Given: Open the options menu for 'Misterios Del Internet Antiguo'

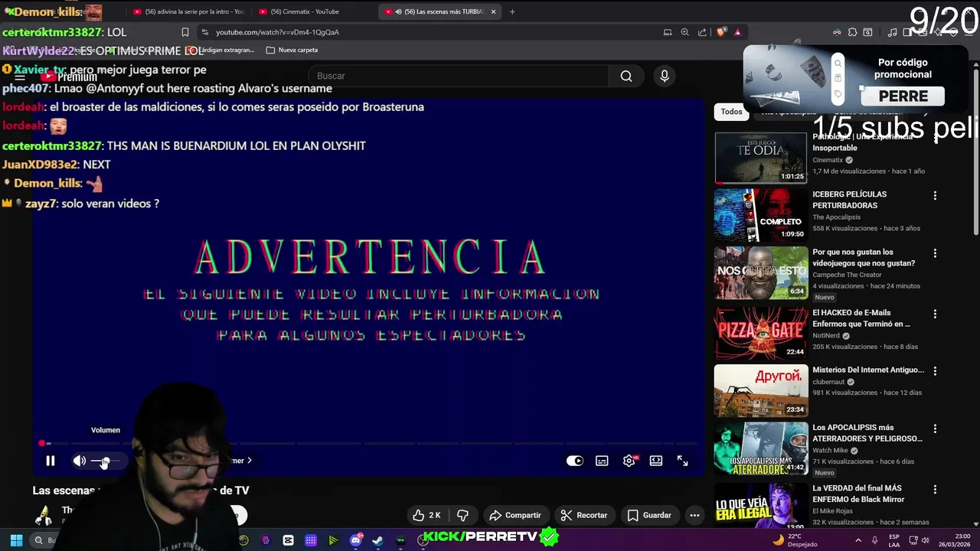Looking at the screenshot, I should [x=935, y=371].
